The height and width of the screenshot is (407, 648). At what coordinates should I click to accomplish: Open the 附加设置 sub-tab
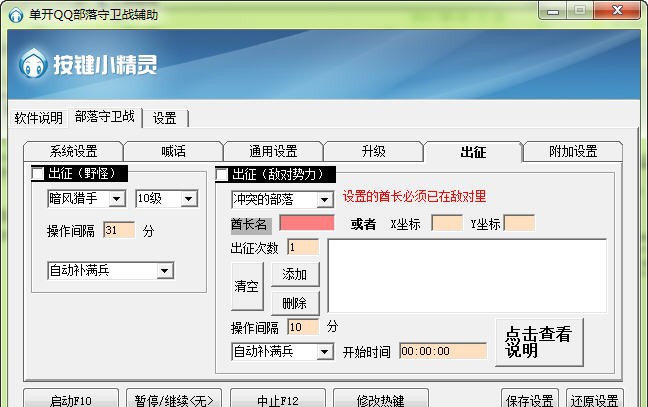tap(573, 152)
